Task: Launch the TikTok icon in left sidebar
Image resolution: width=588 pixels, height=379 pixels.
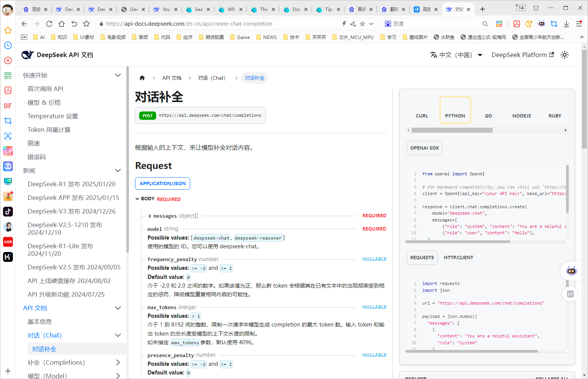Action: 8,212
